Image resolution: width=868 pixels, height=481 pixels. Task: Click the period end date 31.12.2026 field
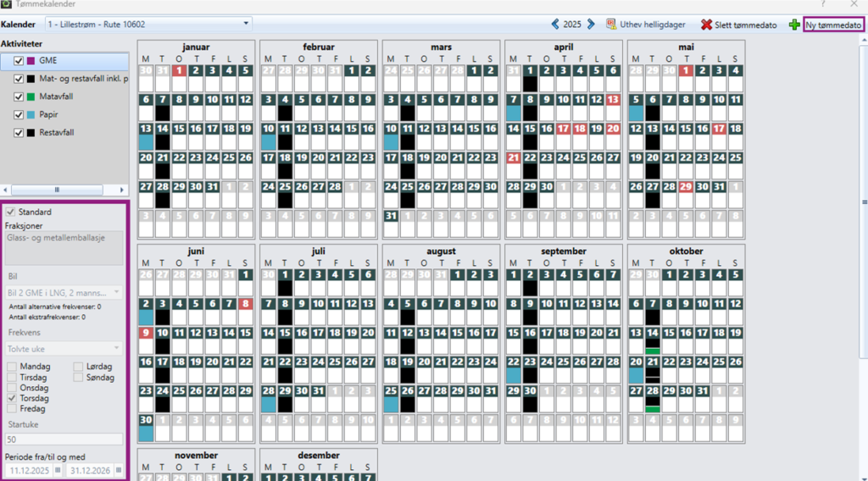pos(90,471)
